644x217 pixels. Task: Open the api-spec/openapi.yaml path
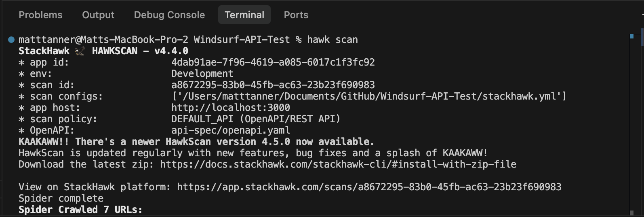(231, 130)
